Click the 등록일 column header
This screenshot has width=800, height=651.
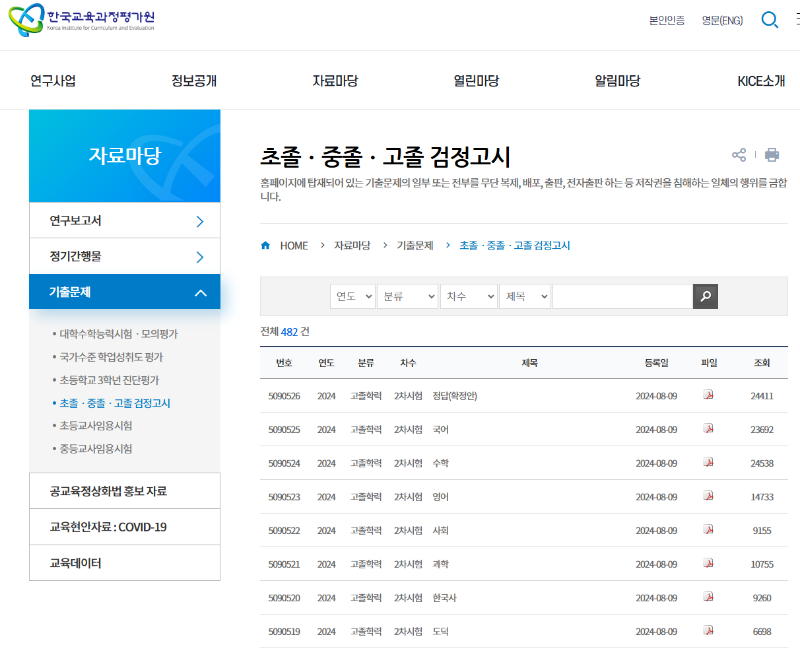coord(656,363)
